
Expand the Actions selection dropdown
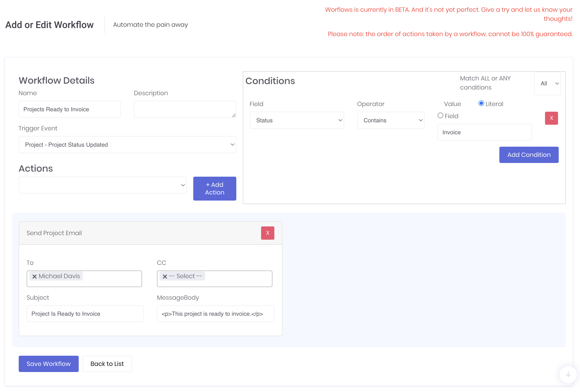pos(103,185)
